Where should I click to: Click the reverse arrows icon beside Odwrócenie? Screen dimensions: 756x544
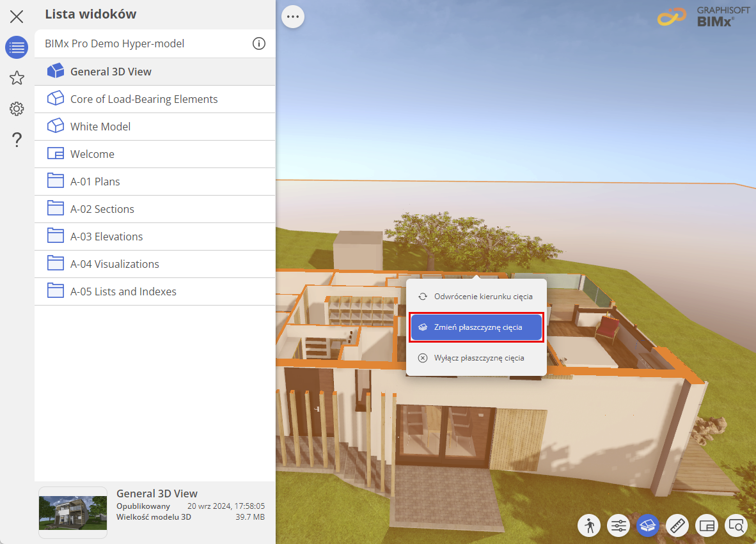[x=423, y=297]
